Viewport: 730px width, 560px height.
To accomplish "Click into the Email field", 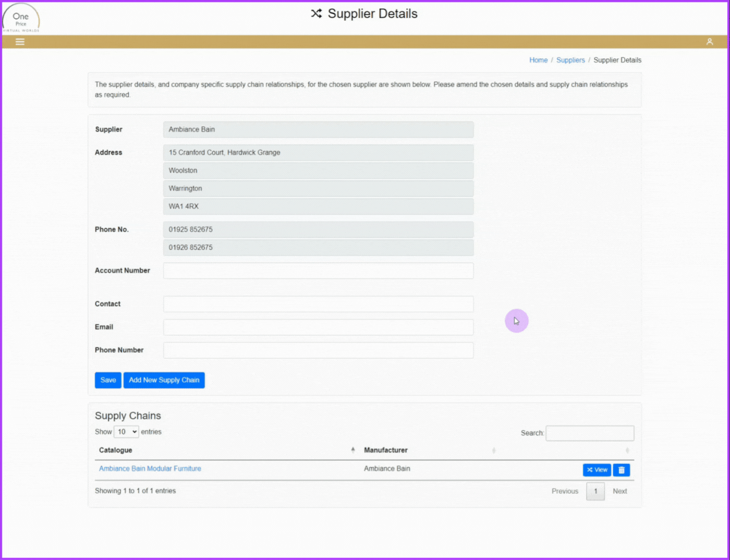I will coord(318,327).
